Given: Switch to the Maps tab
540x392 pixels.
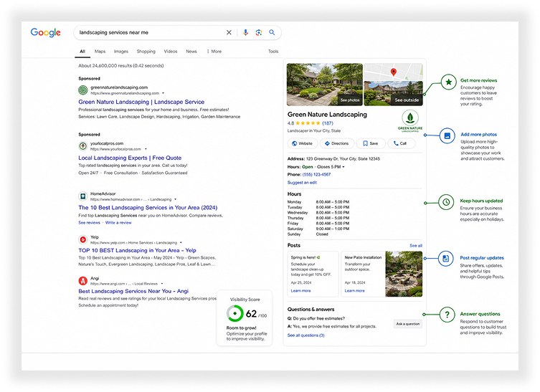Looking at the screenshot, I should click(x=100, y=52).
